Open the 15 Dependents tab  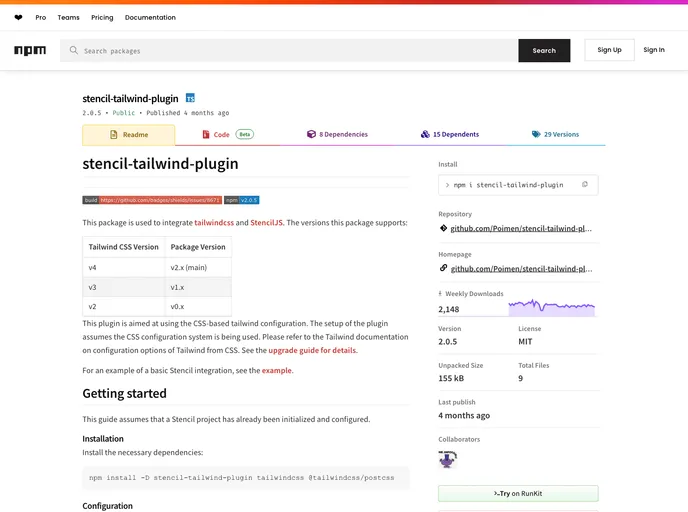pyautogui.click(x=450, y=134)
